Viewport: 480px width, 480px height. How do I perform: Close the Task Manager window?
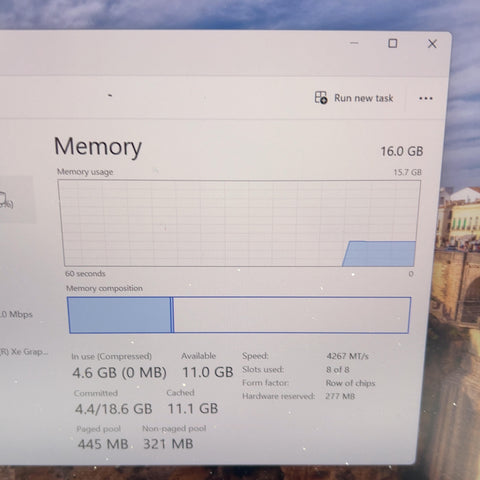[x=432, y=44]
